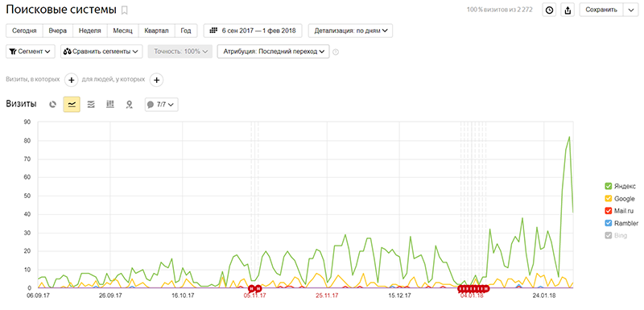Click the bookmark icon beside the title
Viewport: 644px width, 310px height.
125,10
